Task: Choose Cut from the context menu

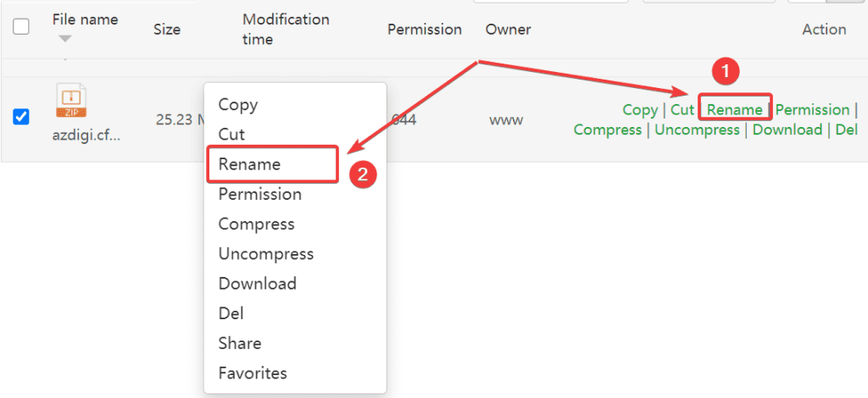Action: click(x=231, y=134)
